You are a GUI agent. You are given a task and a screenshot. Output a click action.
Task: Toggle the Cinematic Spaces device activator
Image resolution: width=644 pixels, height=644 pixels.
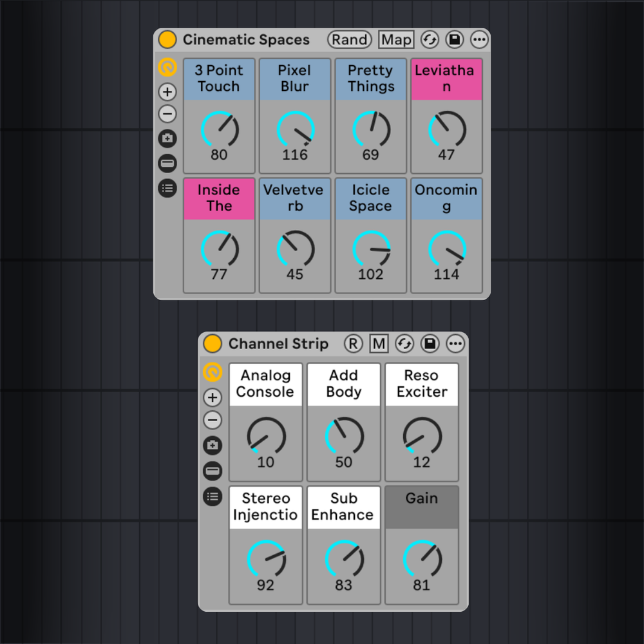pos(167,39)
